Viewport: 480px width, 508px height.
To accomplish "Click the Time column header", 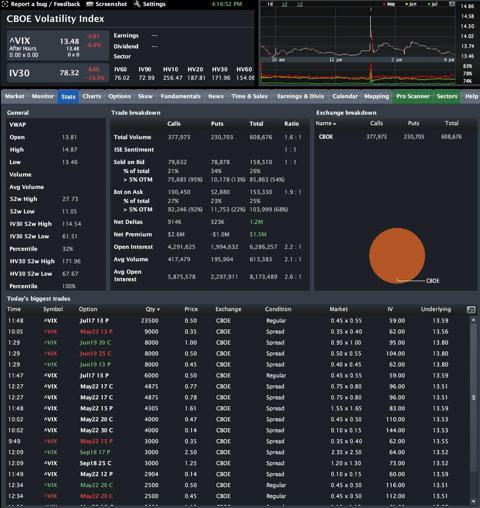I will tap(14, 309).
